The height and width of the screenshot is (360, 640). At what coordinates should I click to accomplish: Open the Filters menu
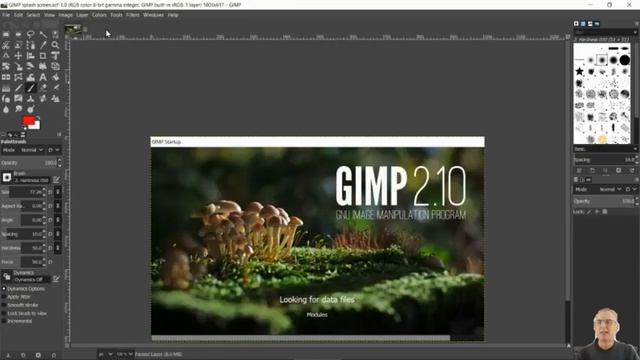[133, 15]
